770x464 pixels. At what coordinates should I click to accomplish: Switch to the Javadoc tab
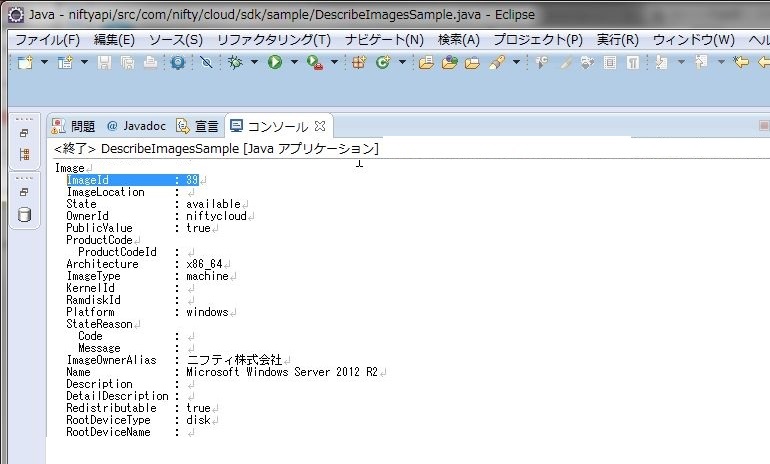(136, 126)
